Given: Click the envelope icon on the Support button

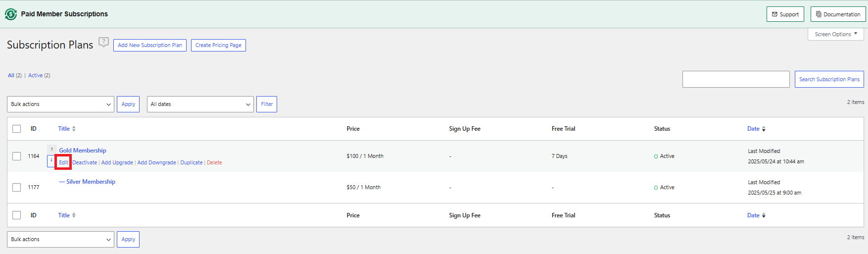Looking at the screenshot, I should click(774, 14).
